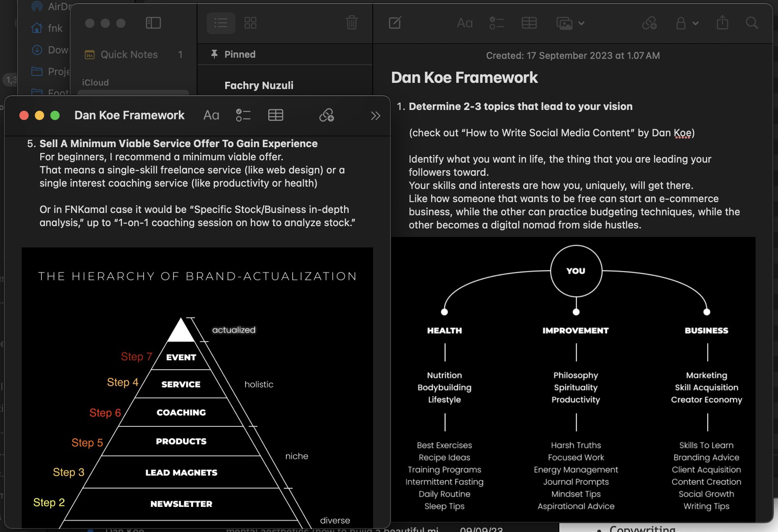
Task: Show more toolbar items in floating window
Action: pyautogui.click(x=375, y=116)
